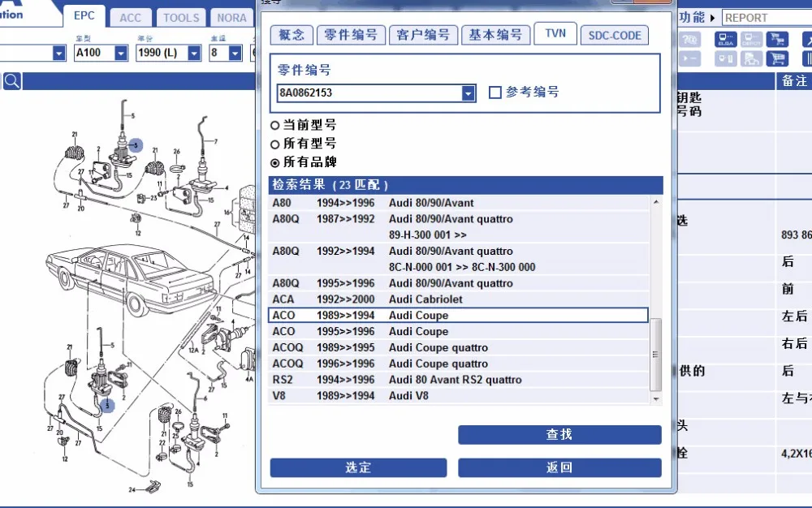Open the 1990 (L) year dropdown
812x508 pixels.
194,53
